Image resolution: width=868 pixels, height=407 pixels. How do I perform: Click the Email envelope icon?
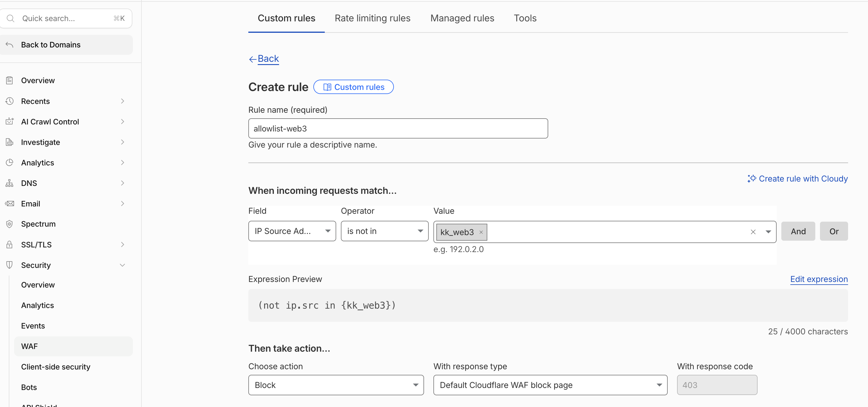9,203
